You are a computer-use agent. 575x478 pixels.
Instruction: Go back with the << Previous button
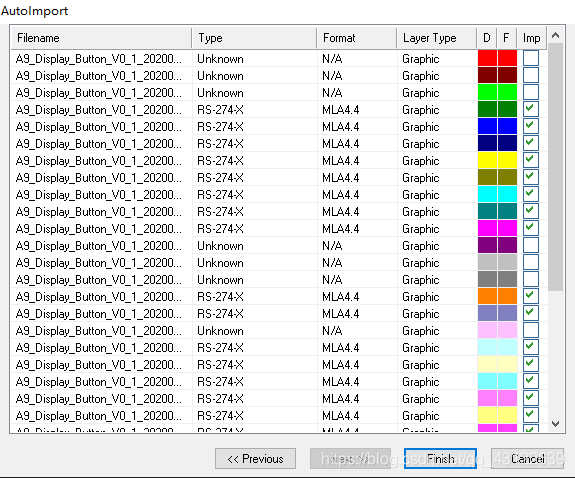click(x=255, y=459)
